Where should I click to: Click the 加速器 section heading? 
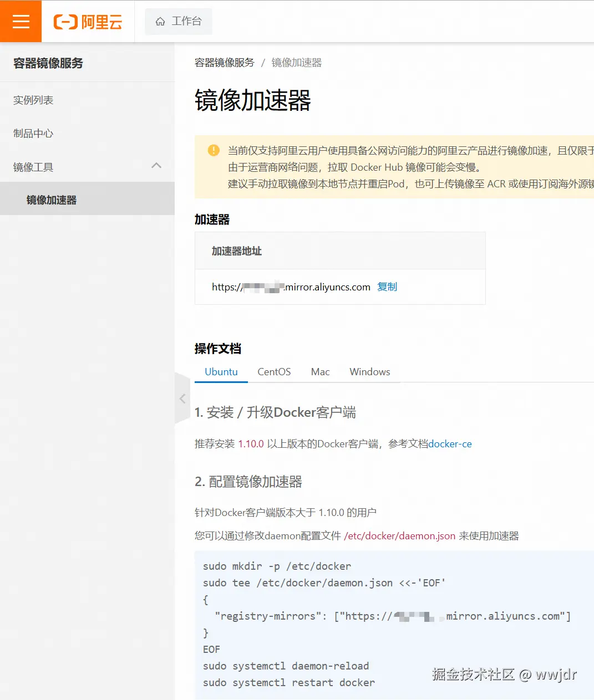[x=212, y=219]
